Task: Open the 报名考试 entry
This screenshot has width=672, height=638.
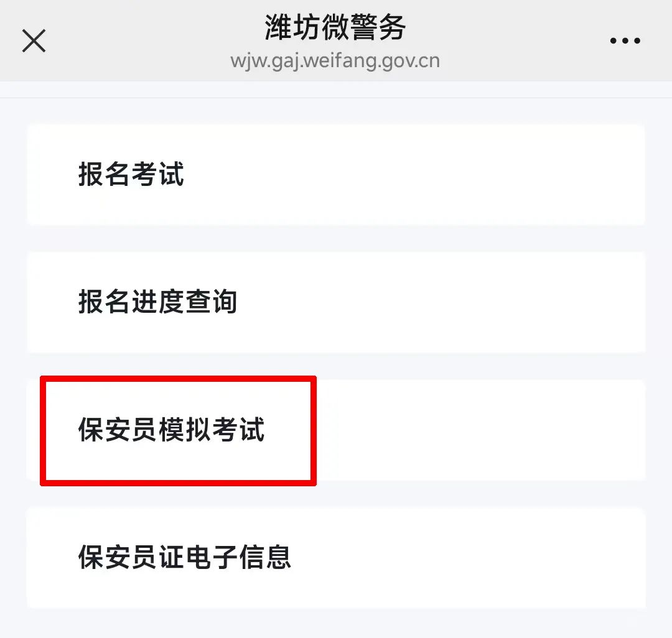Action: click(336, 174)
